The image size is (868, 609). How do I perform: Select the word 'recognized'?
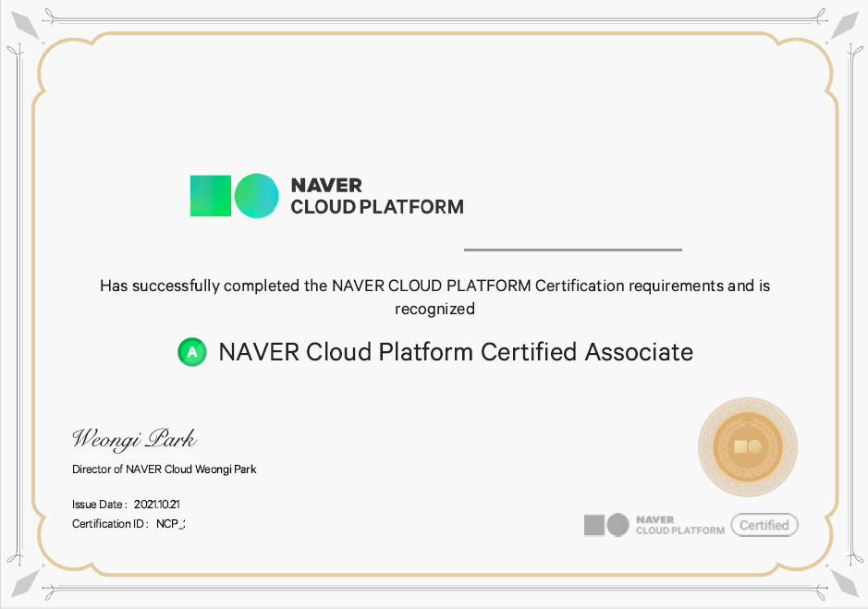click(434, 309)
